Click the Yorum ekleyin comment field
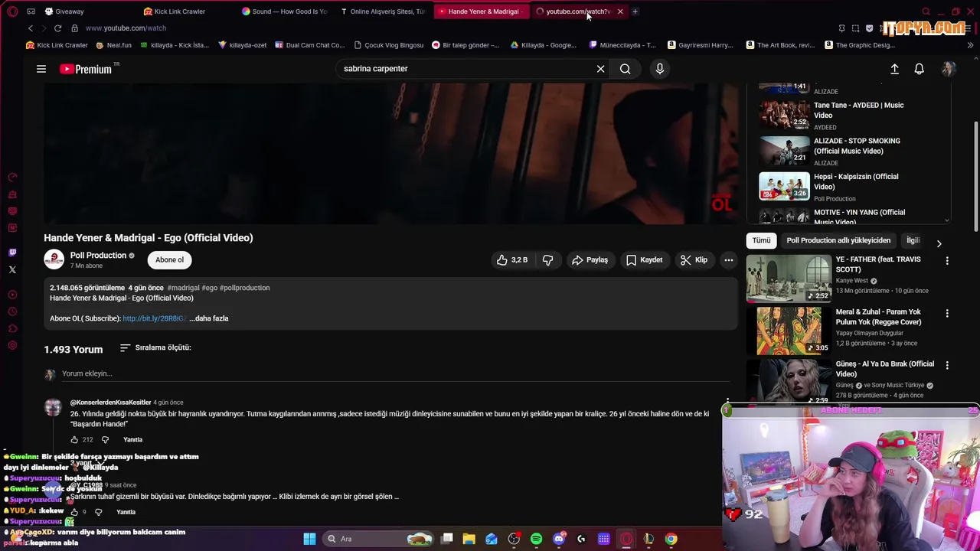Screen dimensions: 980x551 (394, 373)
